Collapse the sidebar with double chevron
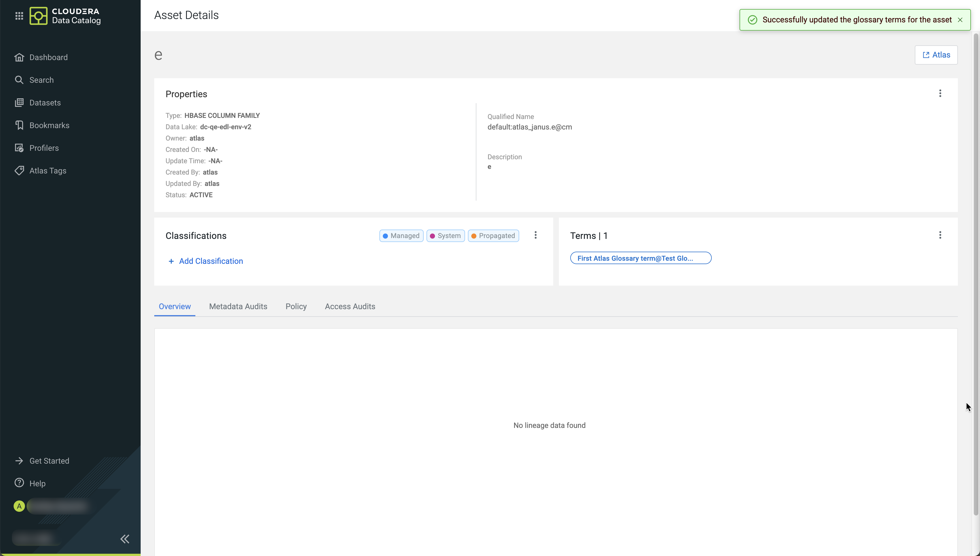980x556 pixels. coord(125,539)
